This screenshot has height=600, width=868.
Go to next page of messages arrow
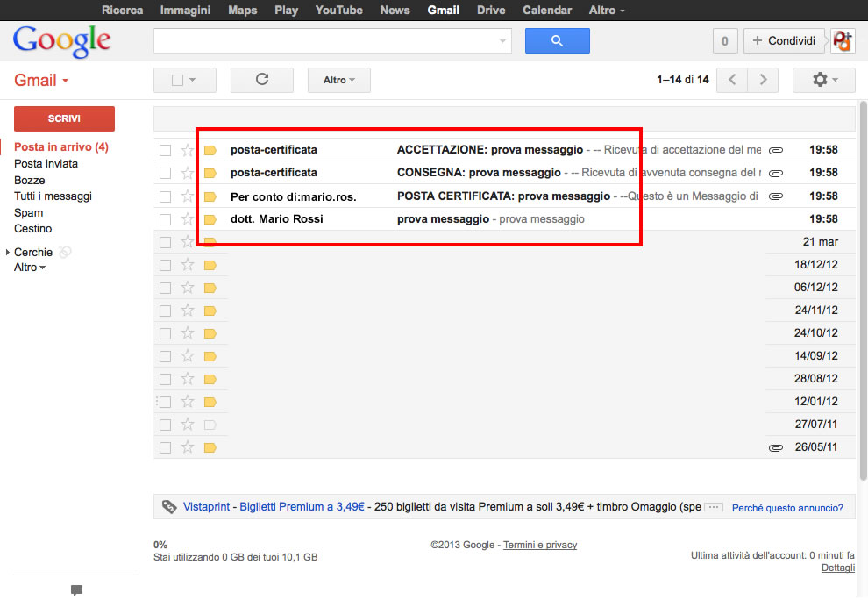click(763, 80)
